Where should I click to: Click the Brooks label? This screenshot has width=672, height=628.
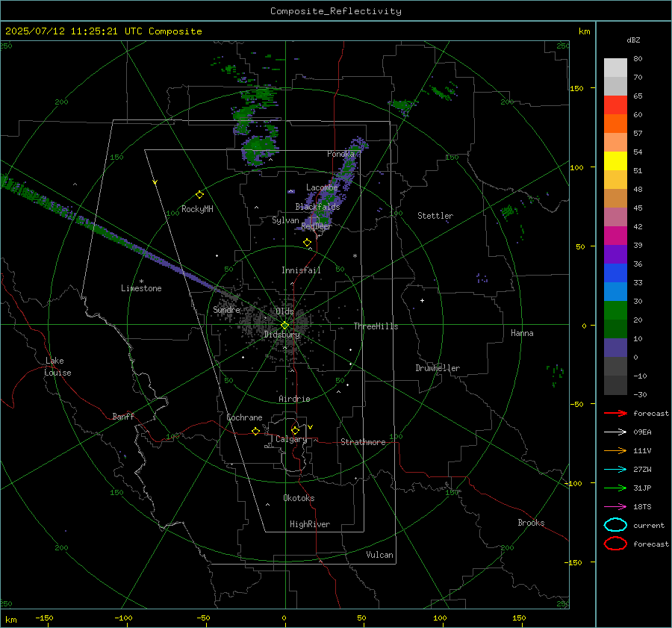[531, 523]
